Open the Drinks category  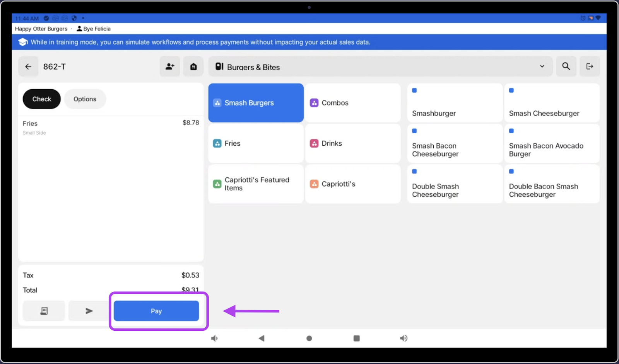point(352,143)
